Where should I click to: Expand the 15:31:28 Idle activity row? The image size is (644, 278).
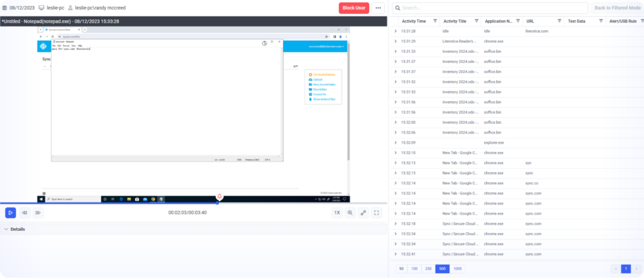point(395,30)
